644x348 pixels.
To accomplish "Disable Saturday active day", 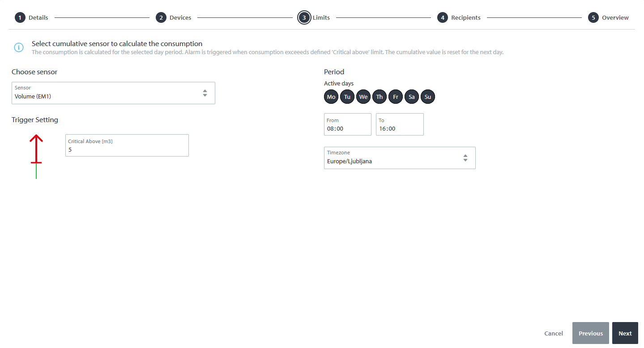I will tap(412, 97).
